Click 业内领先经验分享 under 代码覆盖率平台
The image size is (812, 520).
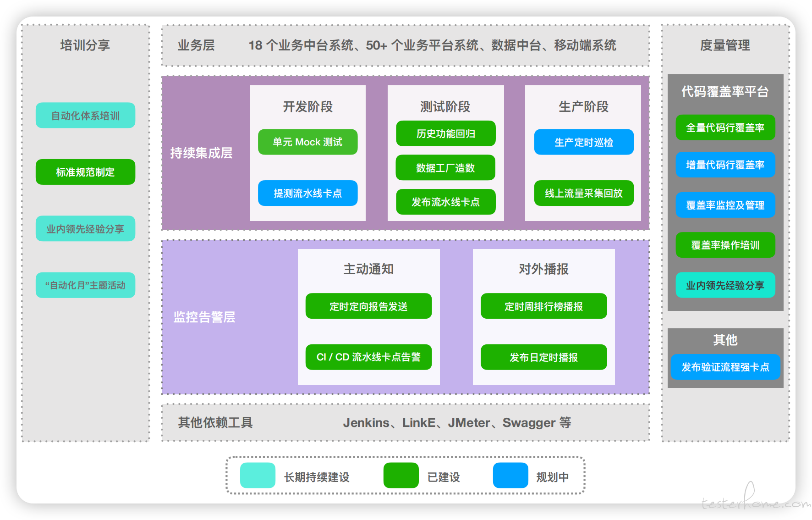coord(725,285)
